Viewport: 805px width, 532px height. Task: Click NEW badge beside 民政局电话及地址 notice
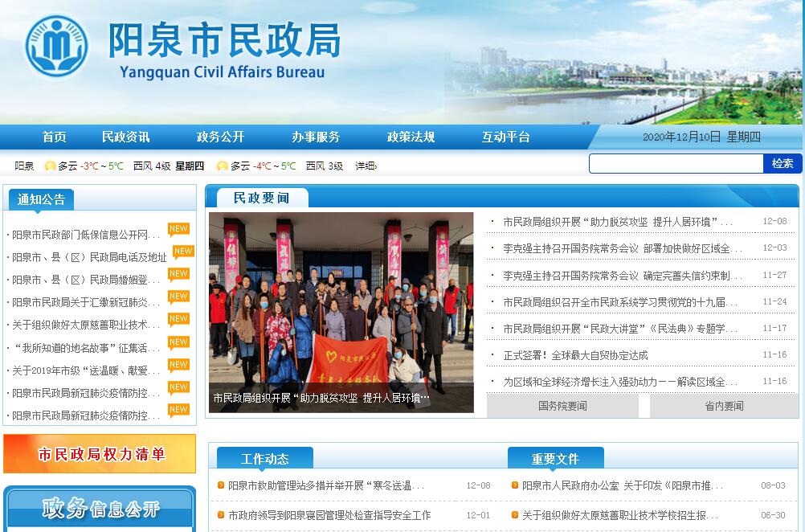point(183,252)
